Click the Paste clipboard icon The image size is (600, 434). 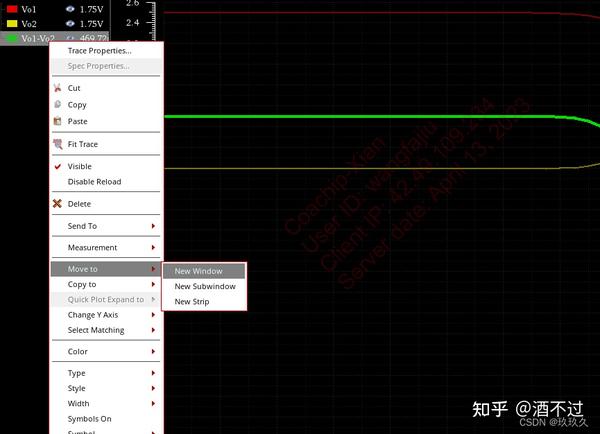pos(57,121)
